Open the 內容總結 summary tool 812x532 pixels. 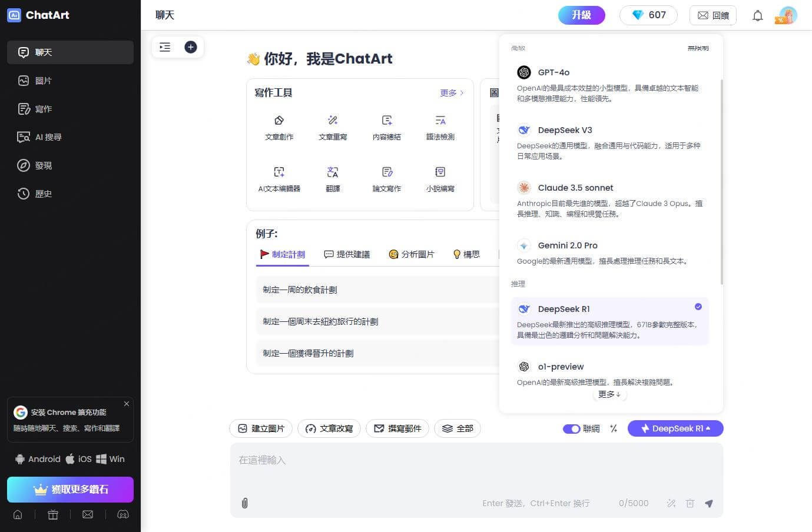[387, 128]
